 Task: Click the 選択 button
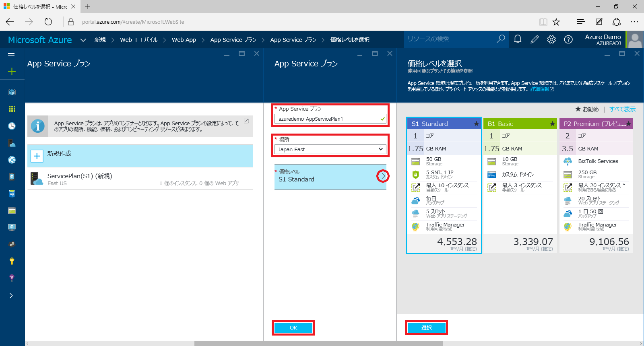click(427, 328)
